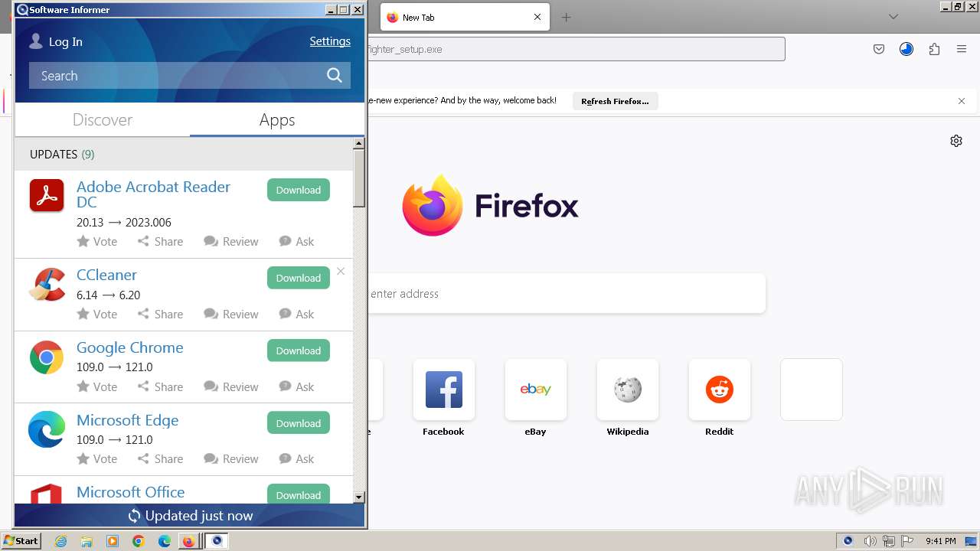This screenshot has height=551, width=980.
Task: Download the Microsoft Edge update
Action: click(299, 423)
